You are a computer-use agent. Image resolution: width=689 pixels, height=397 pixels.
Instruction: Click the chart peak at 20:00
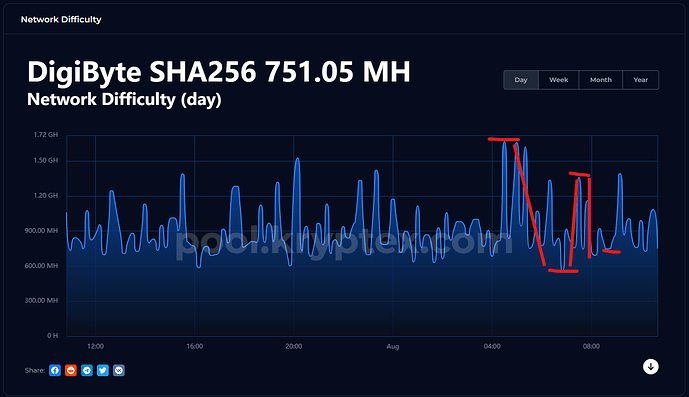[x=297, y=159]
